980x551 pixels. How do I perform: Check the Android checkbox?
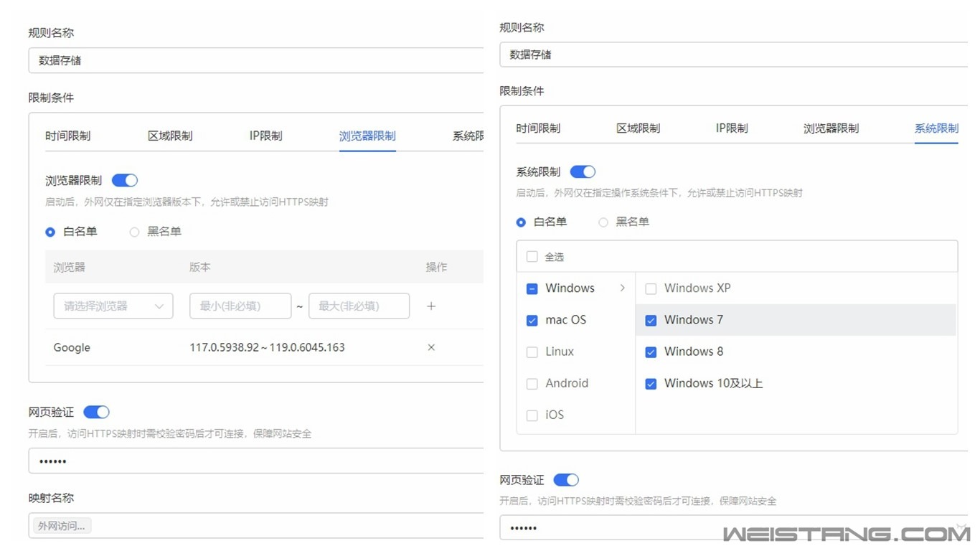coord(532,383)
